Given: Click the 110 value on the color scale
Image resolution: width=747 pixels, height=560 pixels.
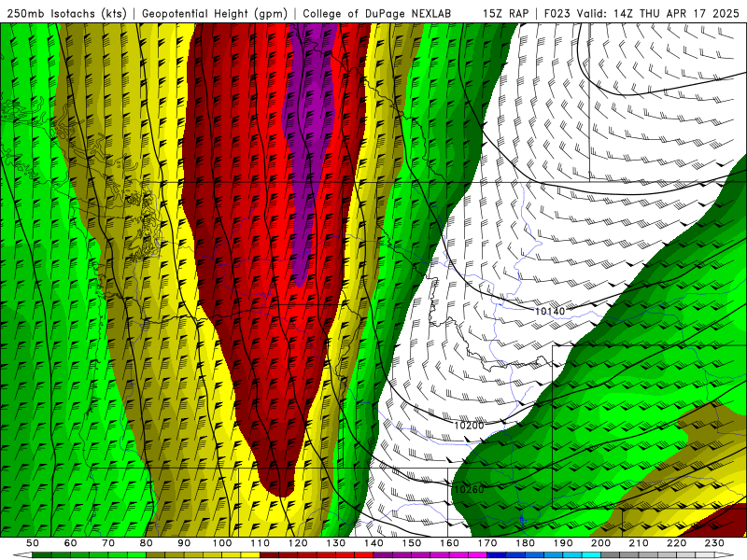Looking at the screenshot, I should click(260, 543).
